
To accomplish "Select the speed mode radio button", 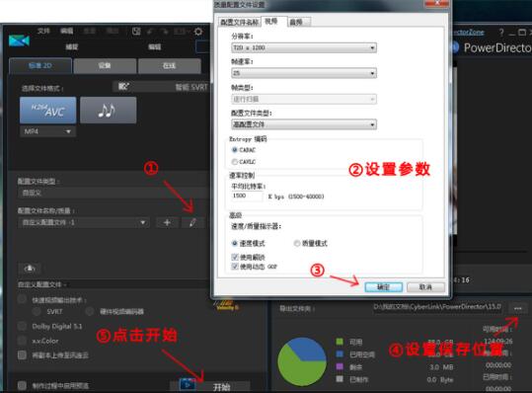I will pos(235,243).
